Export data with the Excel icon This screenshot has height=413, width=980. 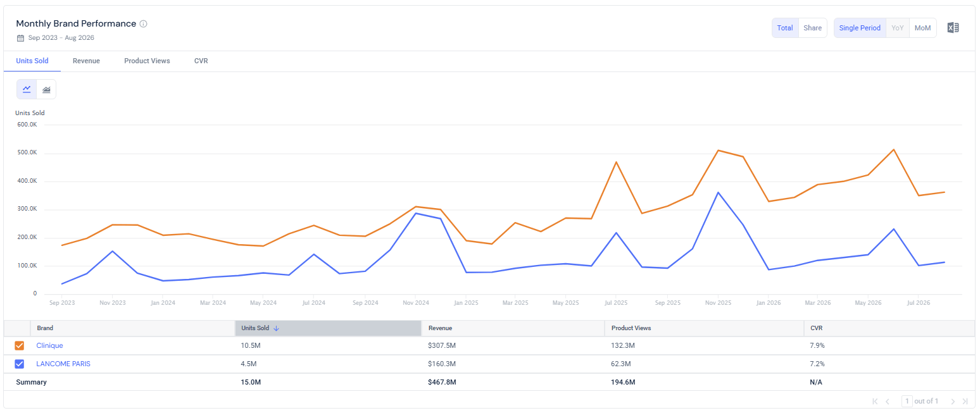tap(953, 28)
